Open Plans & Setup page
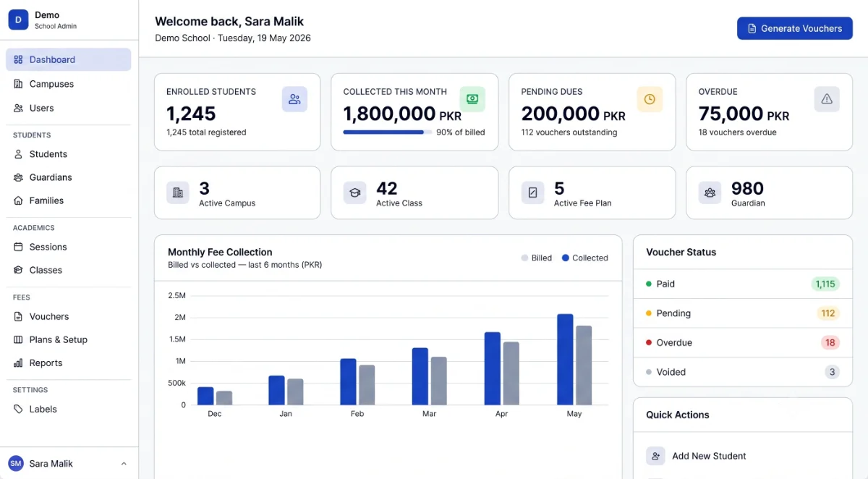The image size is (868, 479). [69, 339]
